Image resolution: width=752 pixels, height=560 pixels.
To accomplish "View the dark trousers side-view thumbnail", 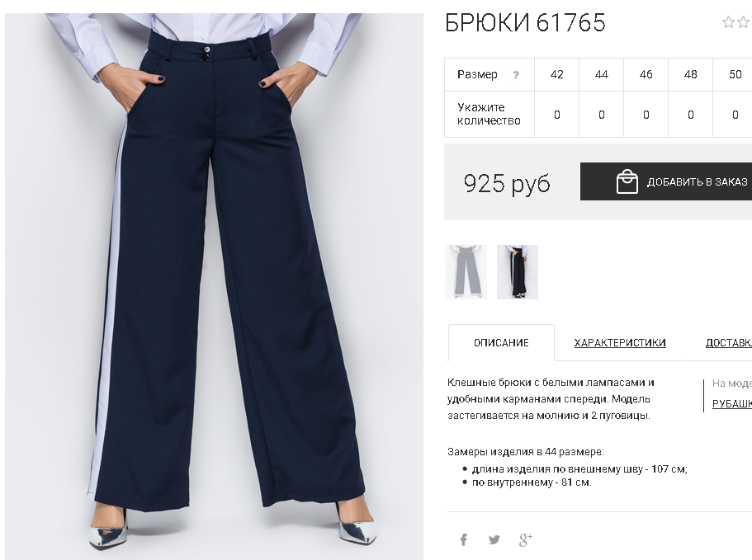I will tap(518, 272).
